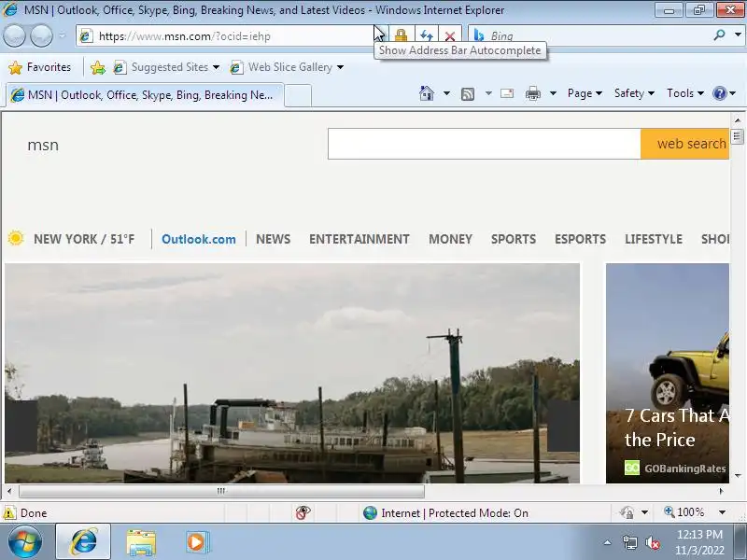Open Outlook.com link
747x560 pixels.
pos(199,239)
